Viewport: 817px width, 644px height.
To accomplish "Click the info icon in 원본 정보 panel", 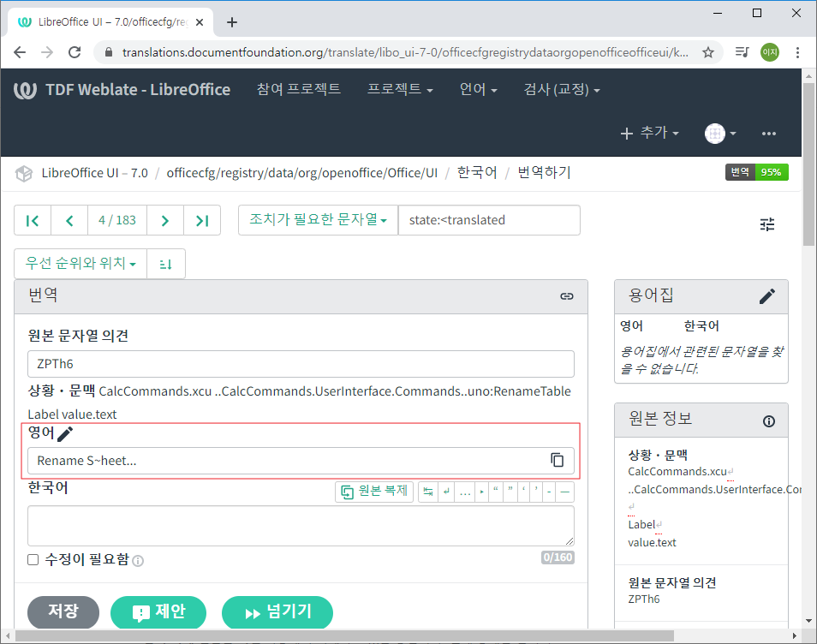I will (768, 421).
